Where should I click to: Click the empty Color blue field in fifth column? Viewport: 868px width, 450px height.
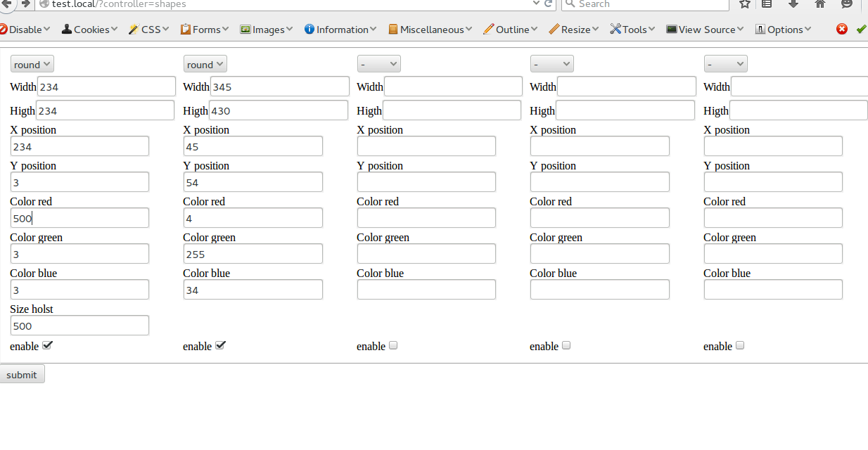click(773, 290)
